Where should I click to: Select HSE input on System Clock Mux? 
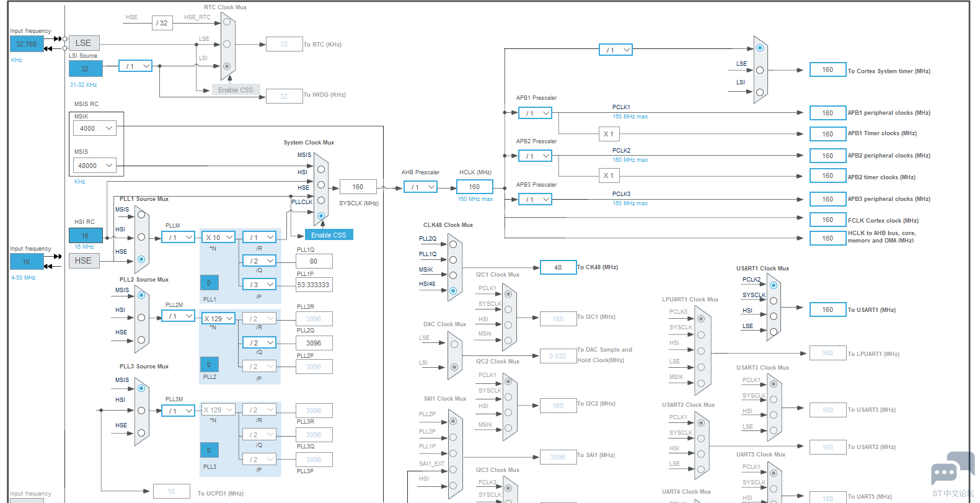(321, 200)
